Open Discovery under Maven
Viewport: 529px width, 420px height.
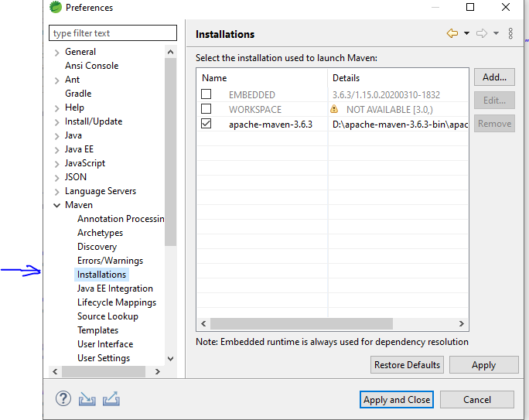[97, 247]
